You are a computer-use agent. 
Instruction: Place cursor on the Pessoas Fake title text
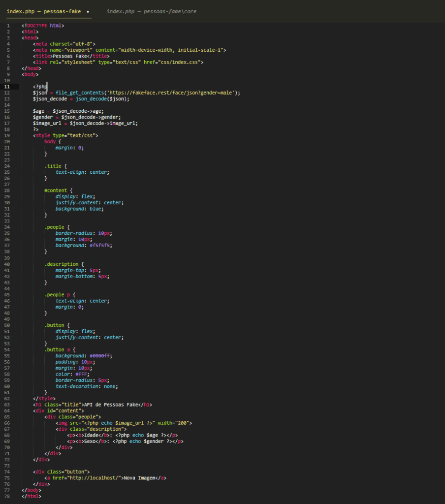coord(72,56)
